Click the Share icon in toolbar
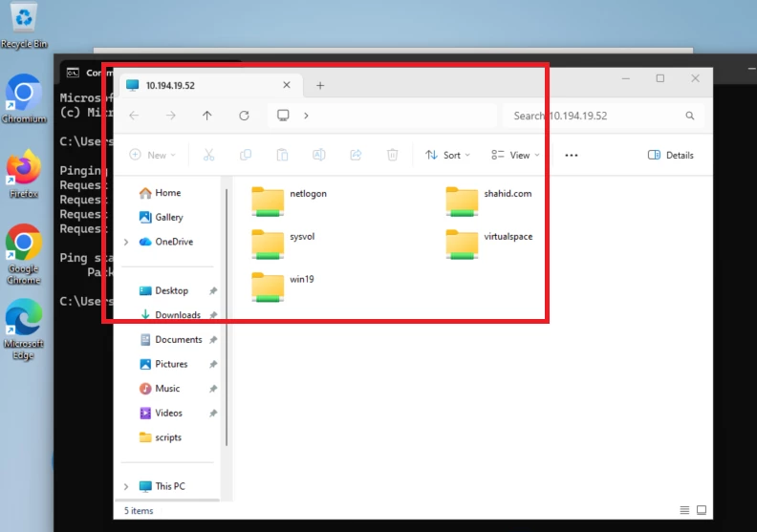757x532 pixels. [x=356, y=155]
